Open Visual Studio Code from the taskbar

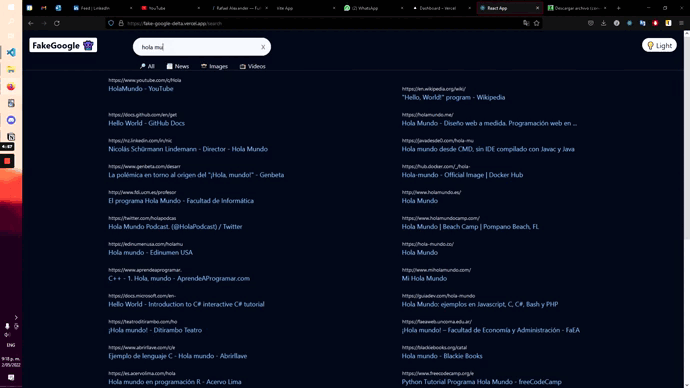pos(11,52)
